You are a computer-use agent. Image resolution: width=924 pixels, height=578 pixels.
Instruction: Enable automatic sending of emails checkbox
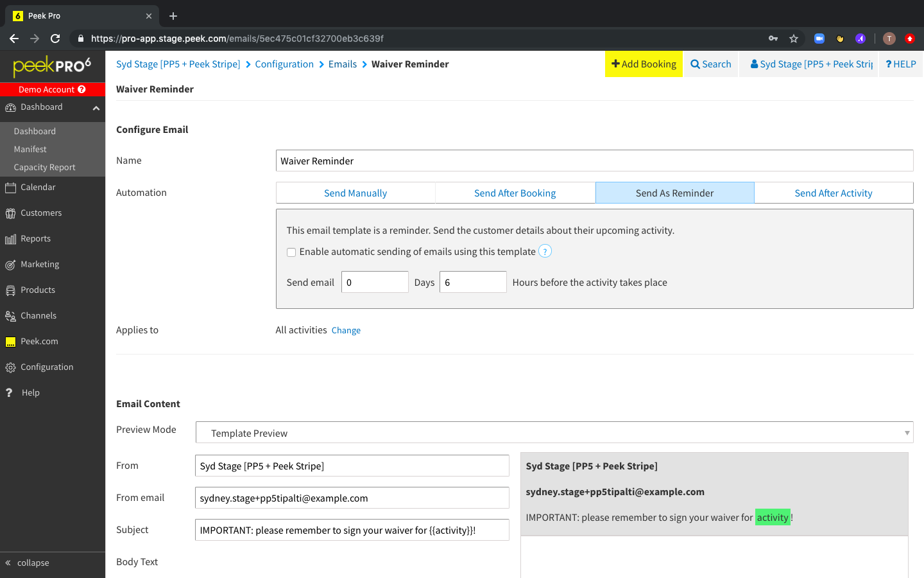pyautogui.click(x=291, y=252)
